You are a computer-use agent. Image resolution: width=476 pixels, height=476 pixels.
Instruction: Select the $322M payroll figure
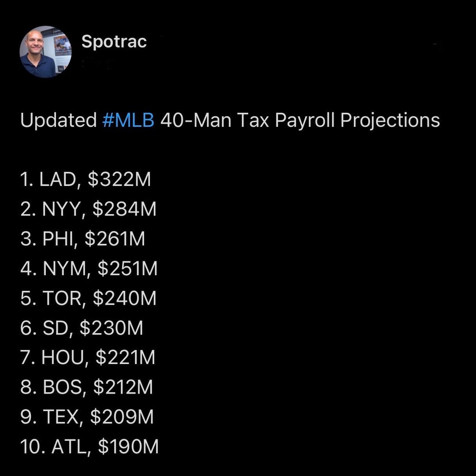[x=119, y=180]
